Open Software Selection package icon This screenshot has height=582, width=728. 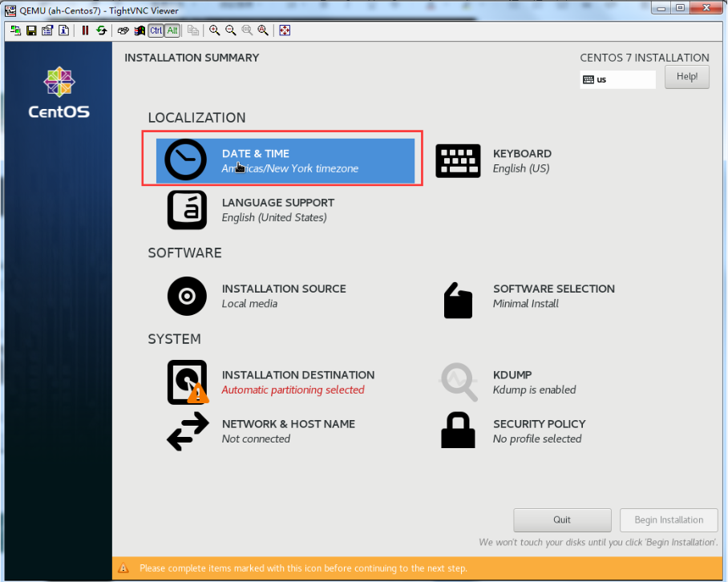click(x=458, y=301)
